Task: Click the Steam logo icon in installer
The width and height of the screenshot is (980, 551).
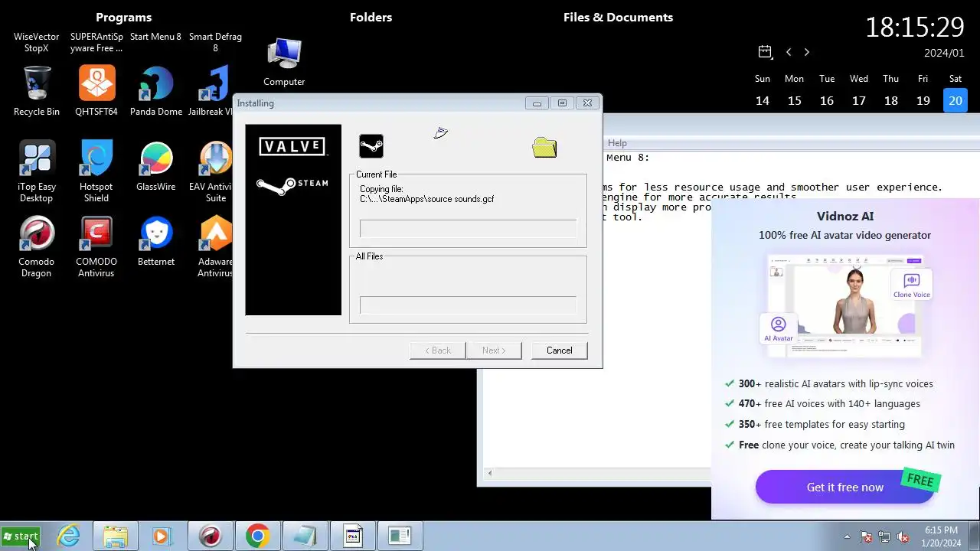Action: (x=371, y=146)
